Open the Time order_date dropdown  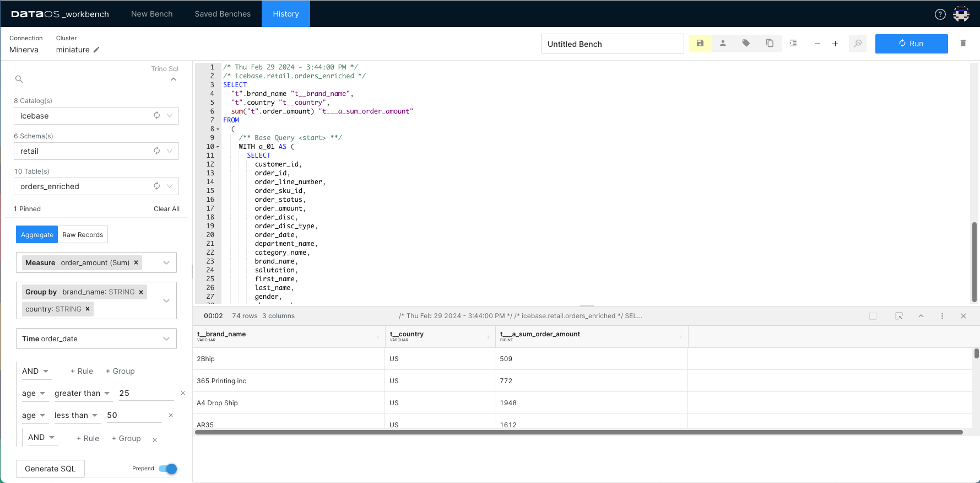96,339
